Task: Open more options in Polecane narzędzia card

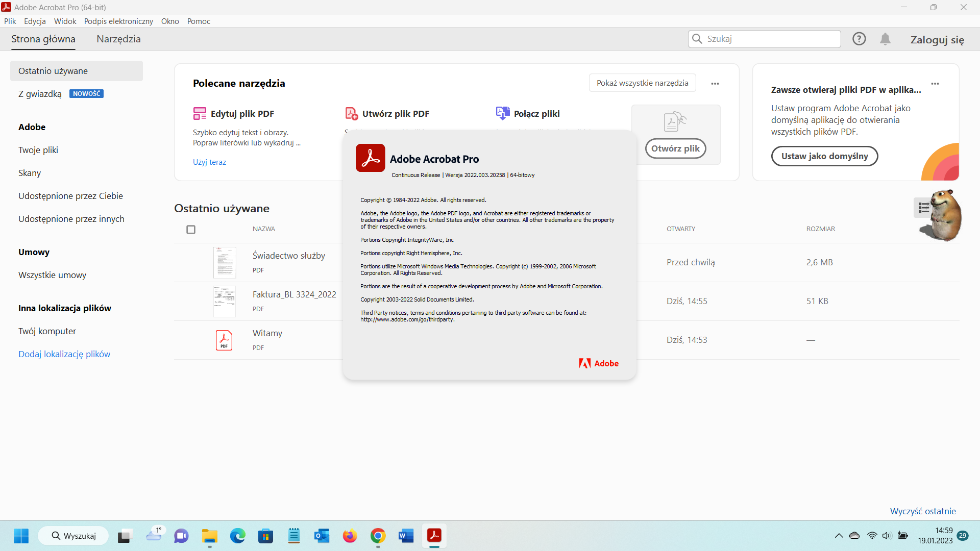Action: (x=715, y=84)
